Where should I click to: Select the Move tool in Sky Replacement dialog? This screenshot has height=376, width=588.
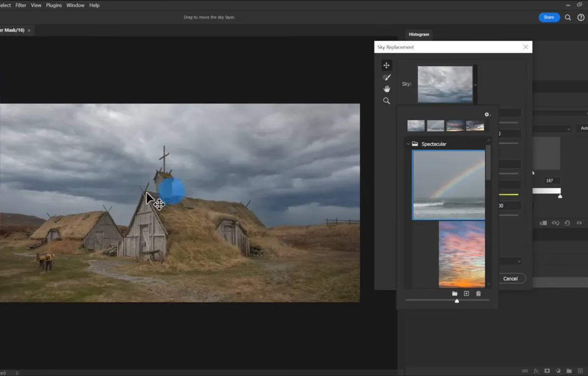(387, 65)
